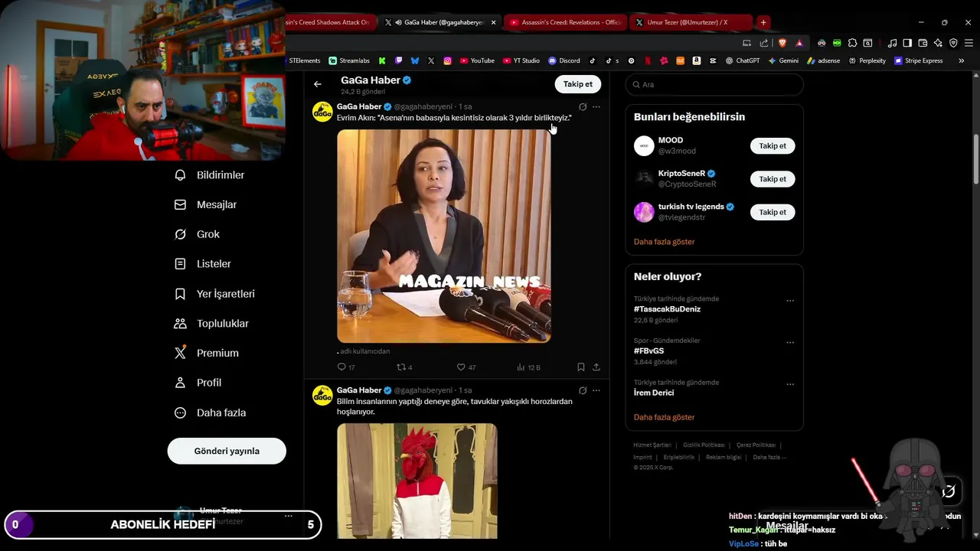Open the Grok icon on the tavuklar post
The height and width of the screenshot is (551, 980).
click(x=583, y=390)
